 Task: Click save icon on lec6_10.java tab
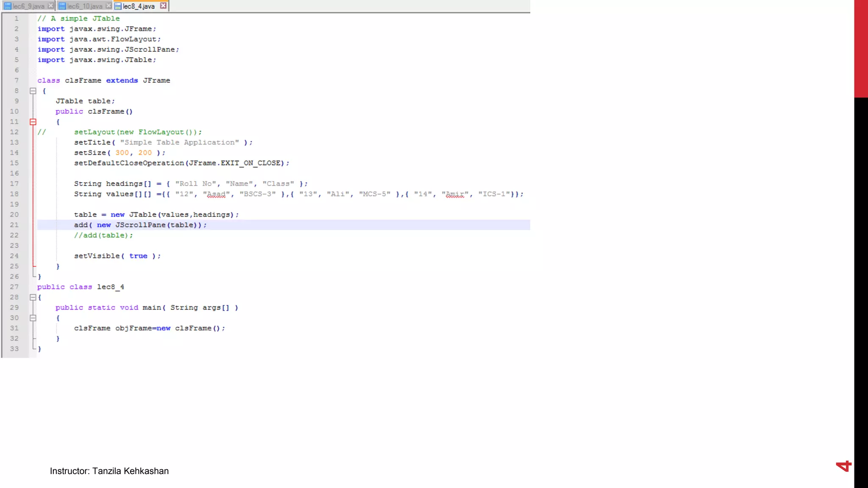click(x=62, y=6)
